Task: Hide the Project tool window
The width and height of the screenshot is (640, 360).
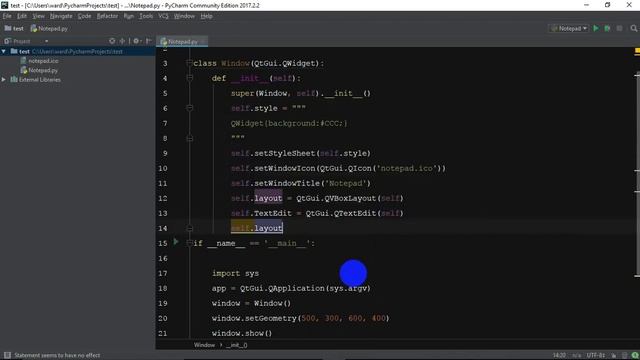Action: 149,41
